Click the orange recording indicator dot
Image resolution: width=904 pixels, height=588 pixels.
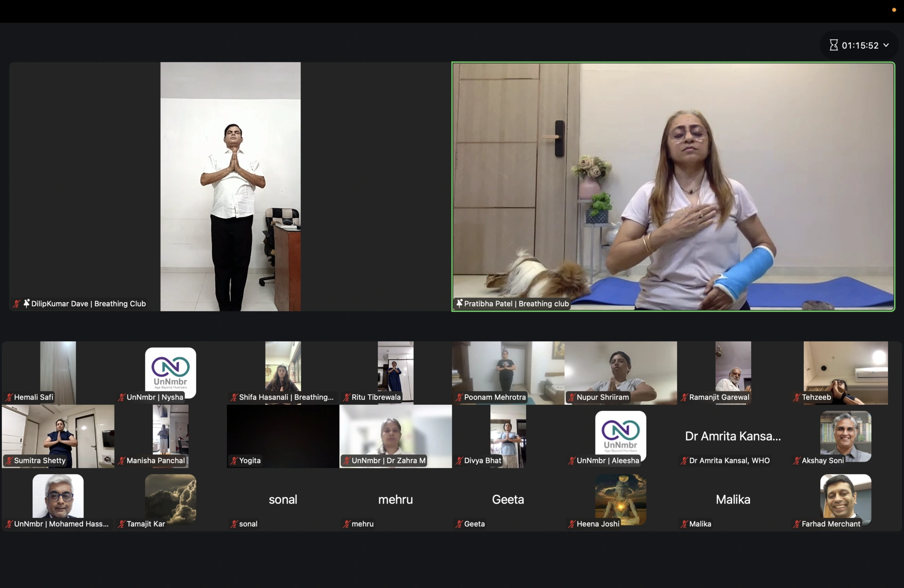[894, 10]
